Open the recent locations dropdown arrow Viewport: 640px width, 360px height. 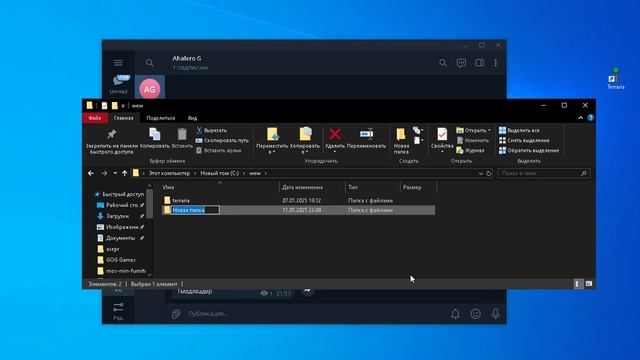point(115,173)
